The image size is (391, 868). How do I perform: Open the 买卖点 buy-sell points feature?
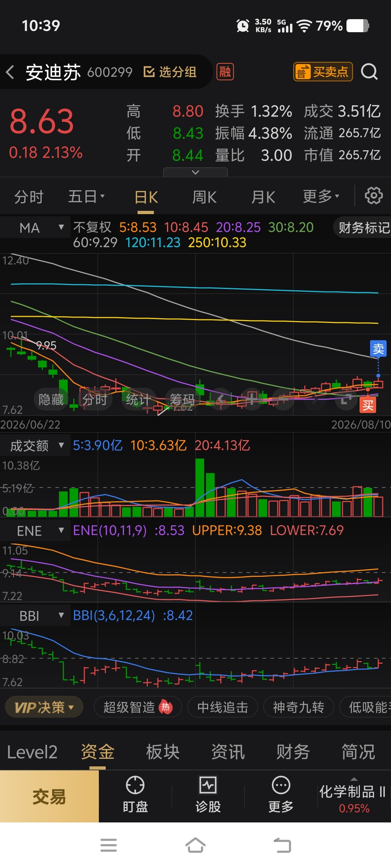click(323, 72)
